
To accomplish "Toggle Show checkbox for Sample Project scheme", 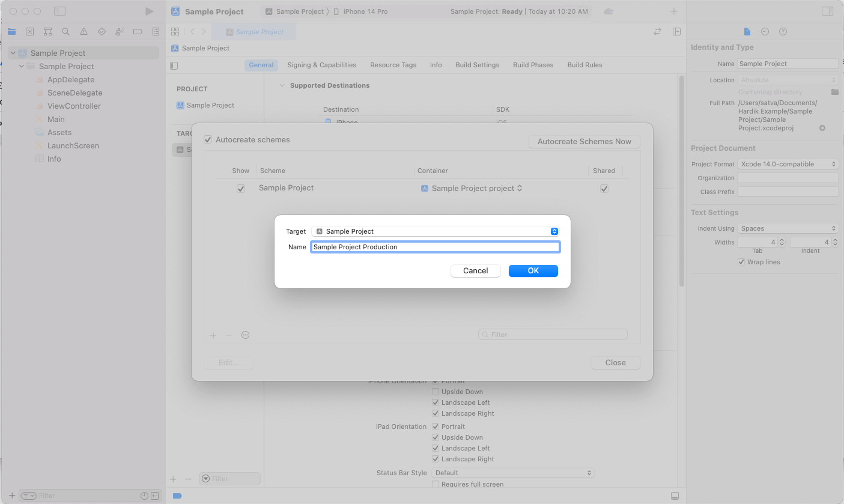I will (241, 189).
